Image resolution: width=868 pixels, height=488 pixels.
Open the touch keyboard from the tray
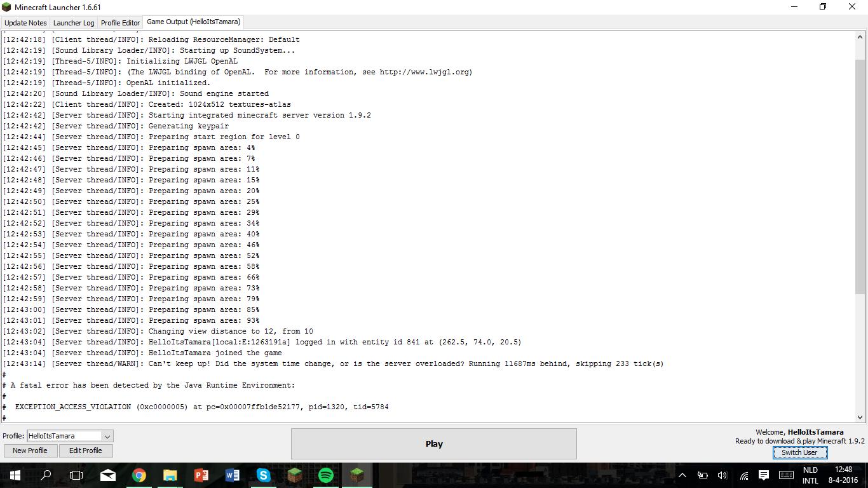786,475
